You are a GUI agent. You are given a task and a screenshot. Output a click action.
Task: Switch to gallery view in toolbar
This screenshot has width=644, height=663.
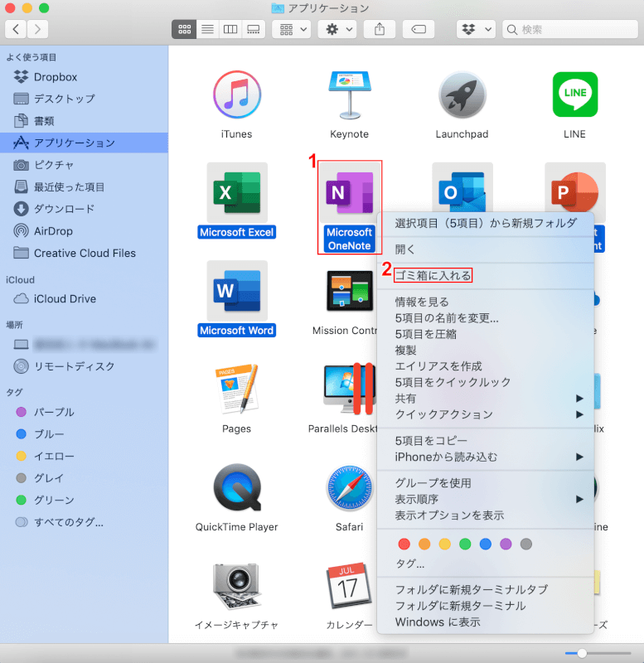(254, 29)
